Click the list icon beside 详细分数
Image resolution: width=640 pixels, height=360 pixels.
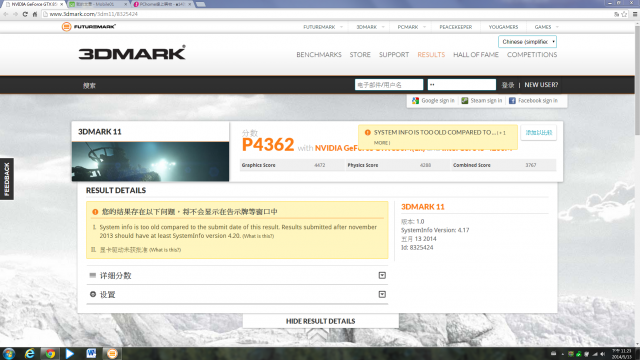coord(93,275)
